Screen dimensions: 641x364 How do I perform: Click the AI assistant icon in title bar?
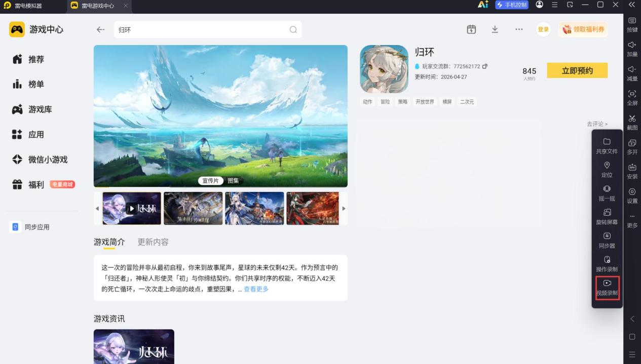483,5
